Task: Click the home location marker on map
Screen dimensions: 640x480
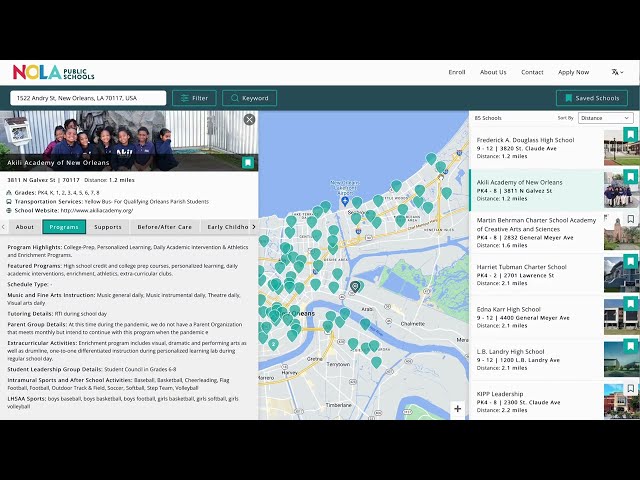Action: 355,287
